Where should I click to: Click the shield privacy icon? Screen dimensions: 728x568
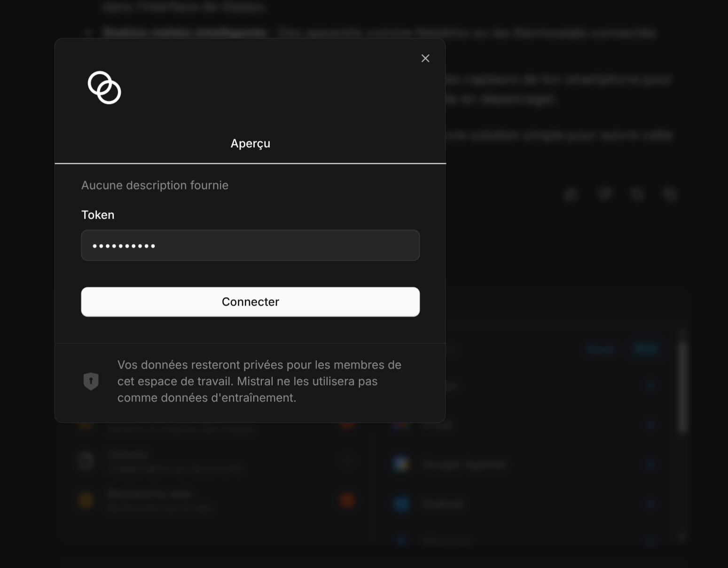point(91,381)
